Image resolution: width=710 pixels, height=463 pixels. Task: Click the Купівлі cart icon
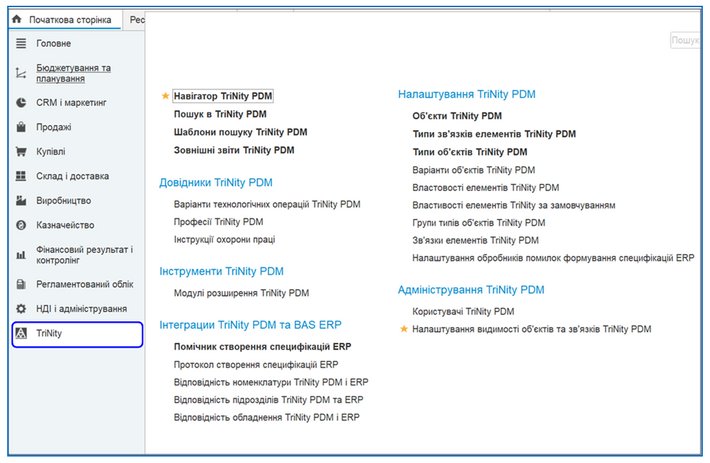tap(21, 152)
